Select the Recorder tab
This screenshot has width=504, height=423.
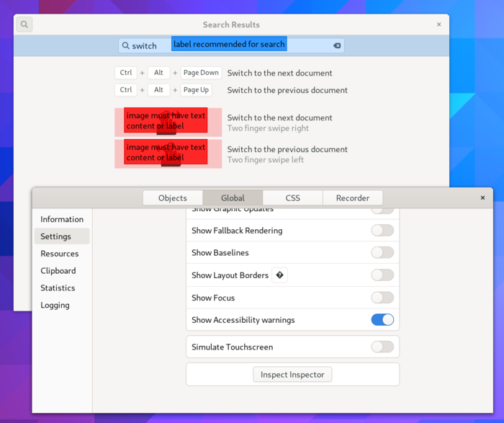(352, 198)
